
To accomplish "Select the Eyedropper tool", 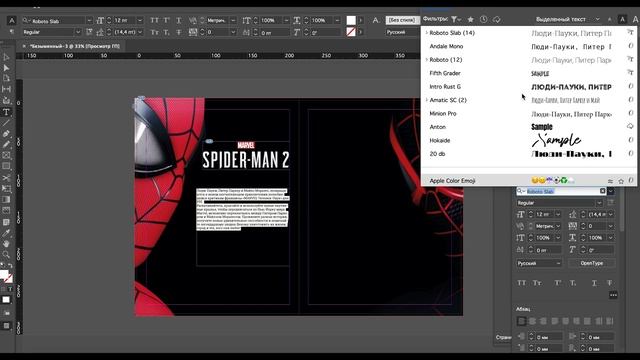I will 6,233.
